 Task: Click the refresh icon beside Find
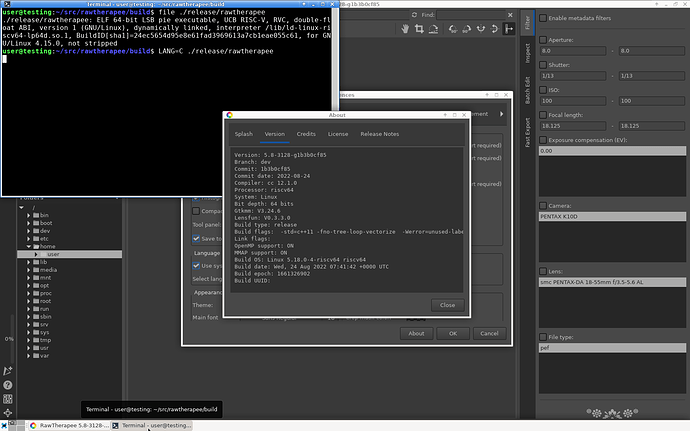[x=414, y=15]
